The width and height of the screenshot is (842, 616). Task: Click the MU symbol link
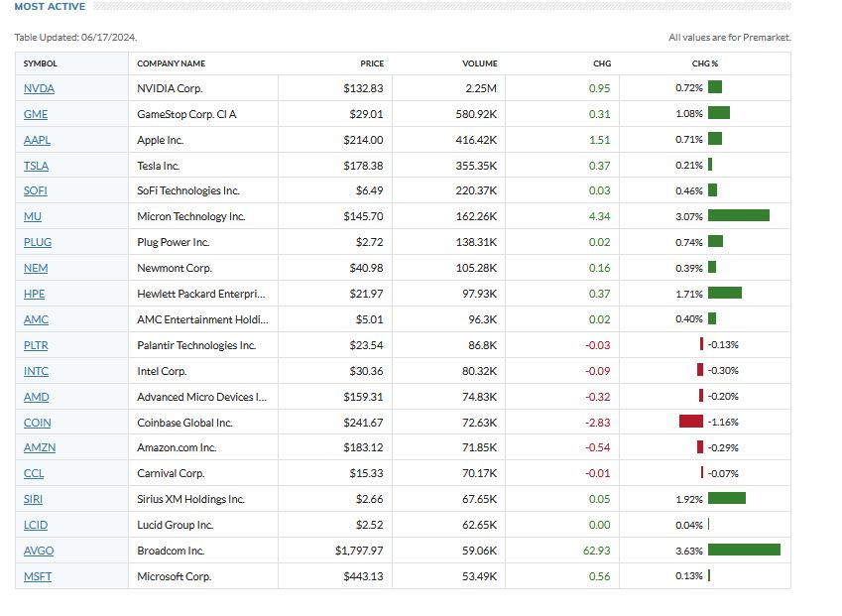click(33, 216)
